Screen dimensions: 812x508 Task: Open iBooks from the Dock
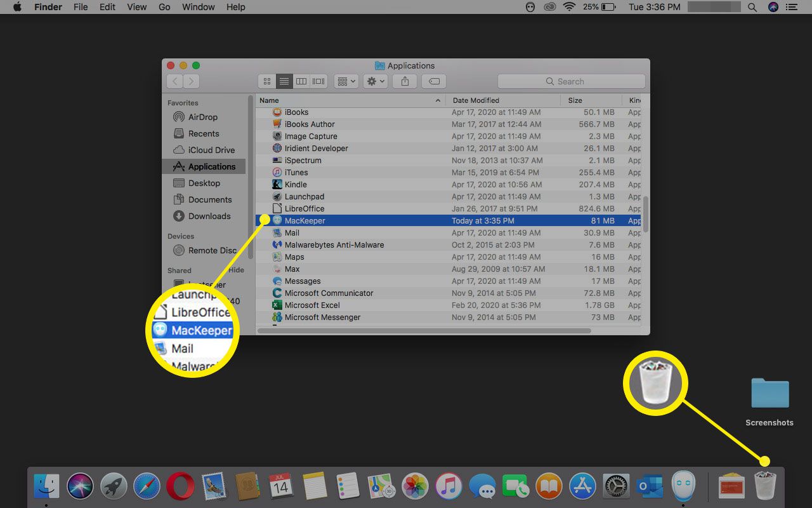click(x=549, y=486)
